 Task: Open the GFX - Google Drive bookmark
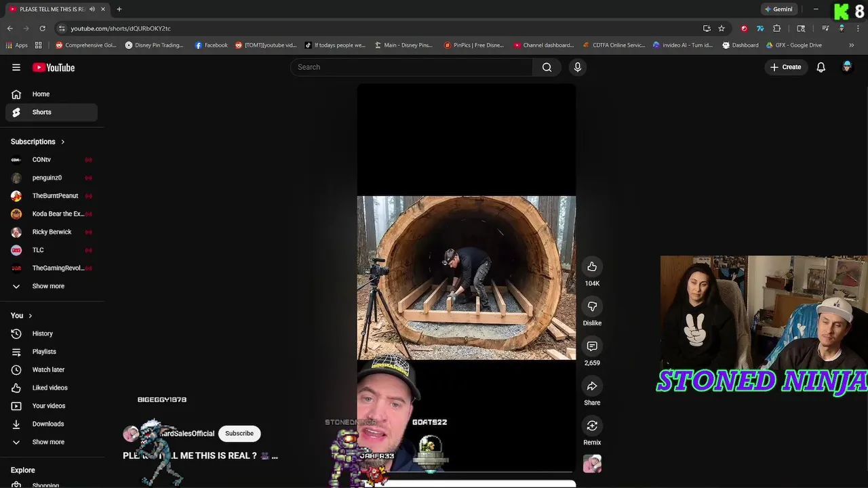[793, 45]
